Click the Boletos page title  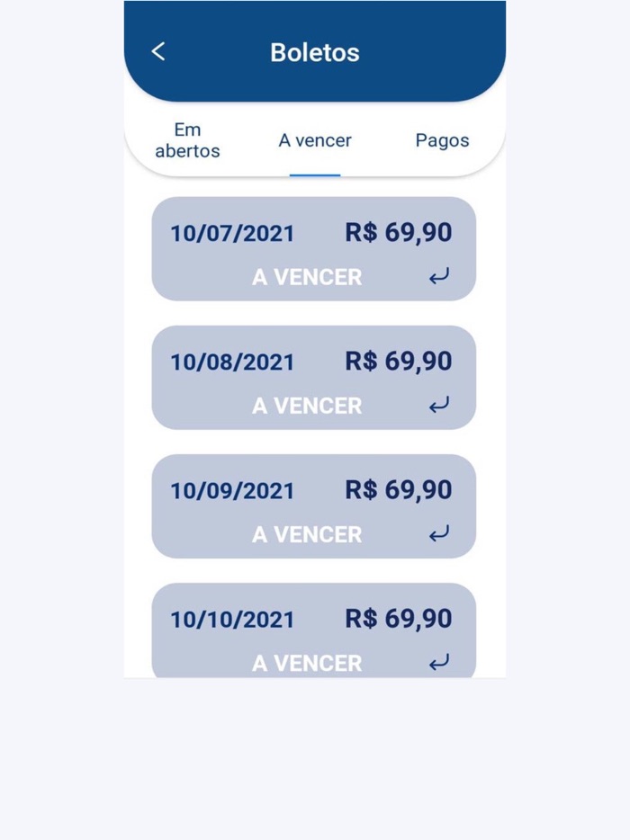(315, 52)
